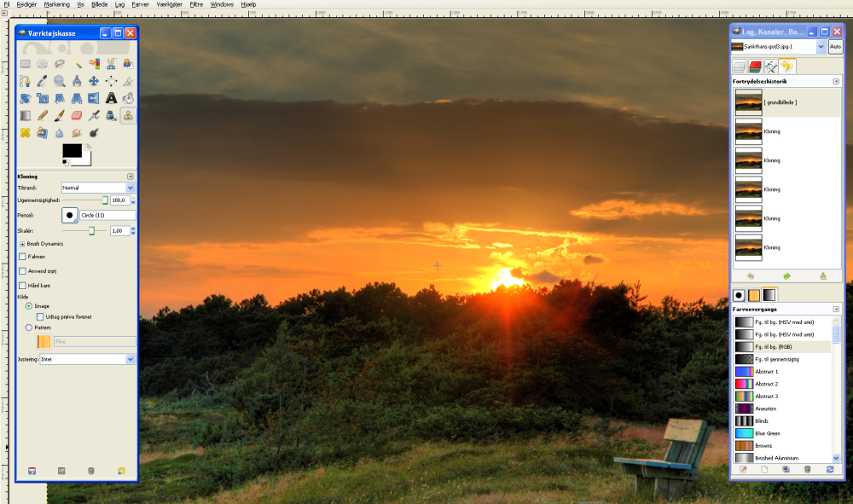Click the black foreground color swatch
Viewport: 853px width, 504px height.
tap(72, 151)
